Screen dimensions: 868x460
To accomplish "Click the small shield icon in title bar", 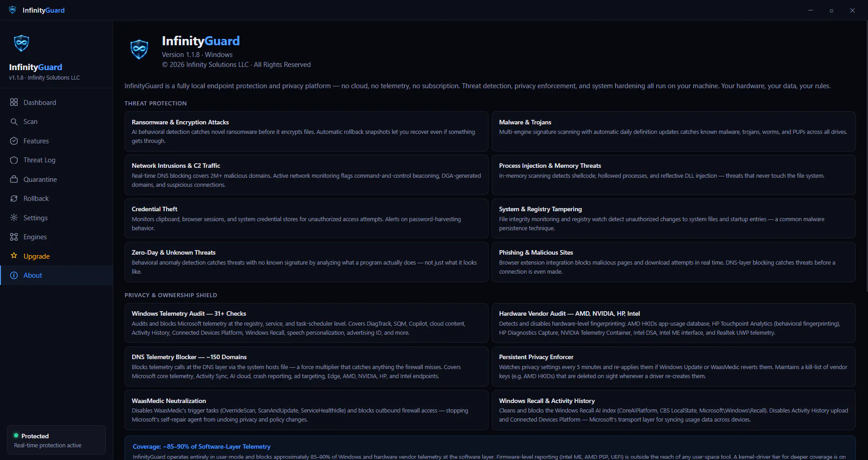I will (x=13, y=10).
